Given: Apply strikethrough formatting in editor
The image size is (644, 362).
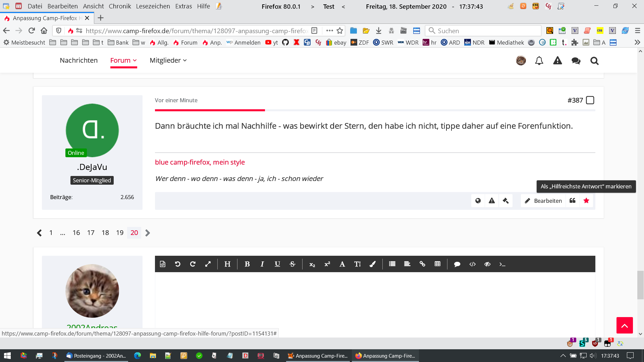Looking at the screenshot, I should point(292,264).
